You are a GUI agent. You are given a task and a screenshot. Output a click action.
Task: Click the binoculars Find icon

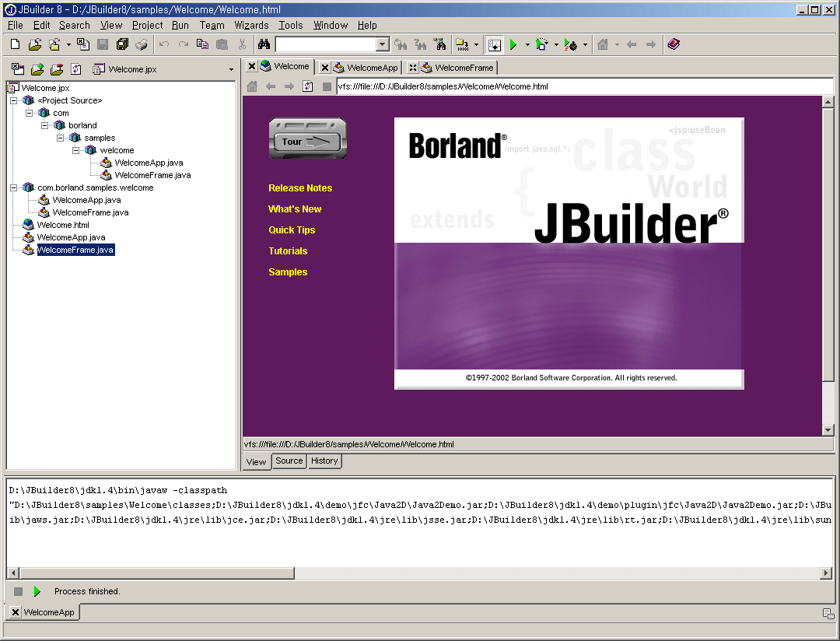[264, 45]
